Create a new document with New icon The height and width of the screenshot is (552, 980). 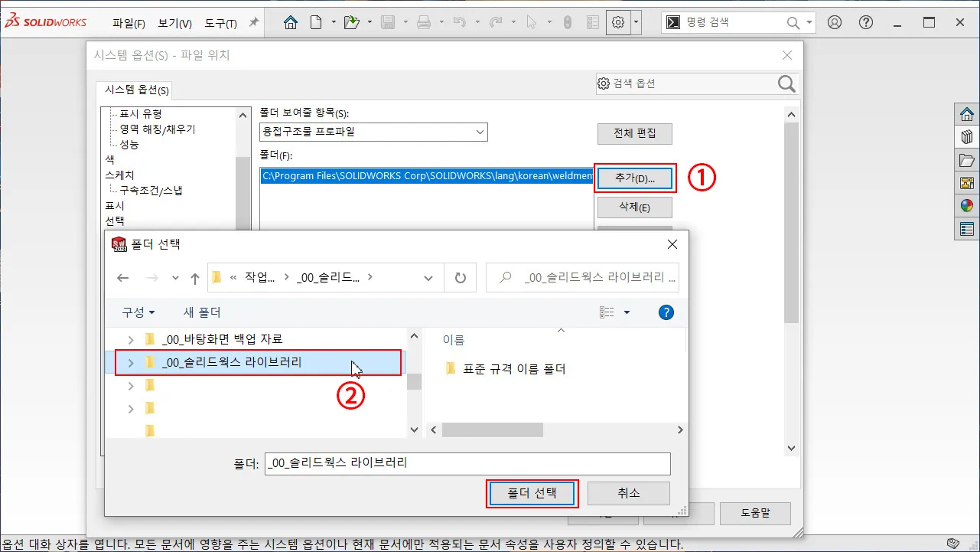point(315,22)
